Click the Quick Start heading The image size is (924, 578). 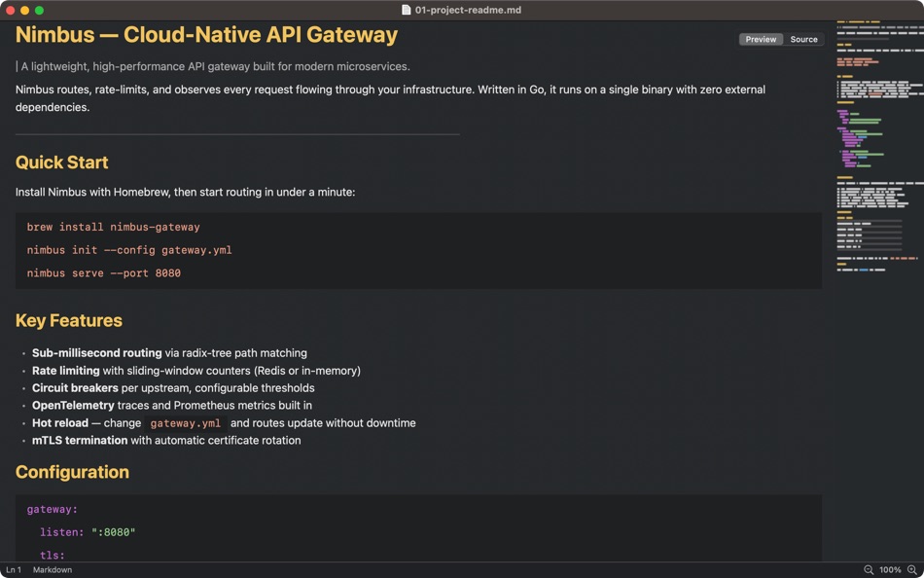click(x=62, y=163)
